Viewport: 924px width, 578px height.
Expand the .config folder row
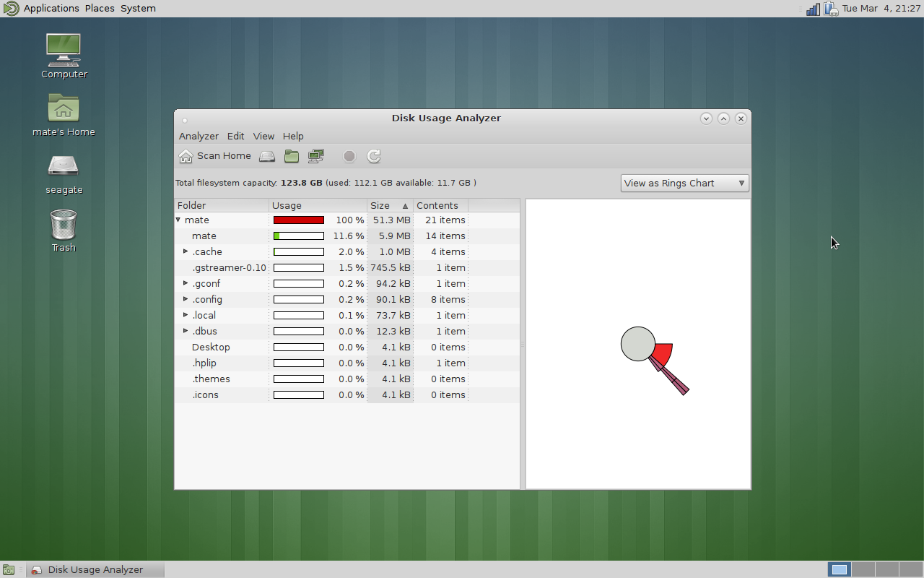click(186, 299)
